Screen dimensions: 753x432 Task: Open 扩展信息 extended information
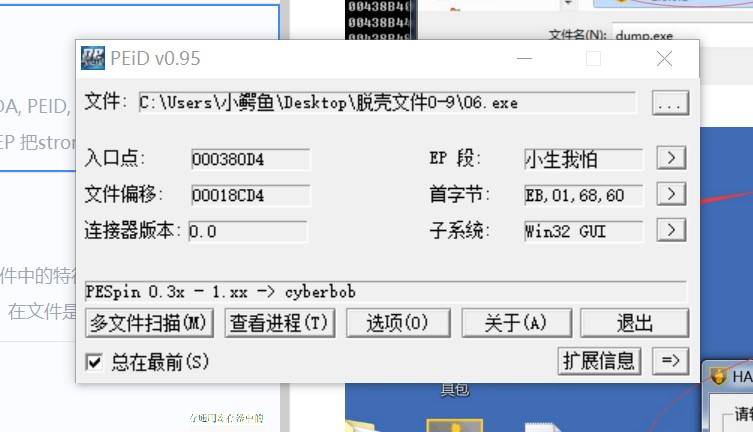[x=599, y=361]
